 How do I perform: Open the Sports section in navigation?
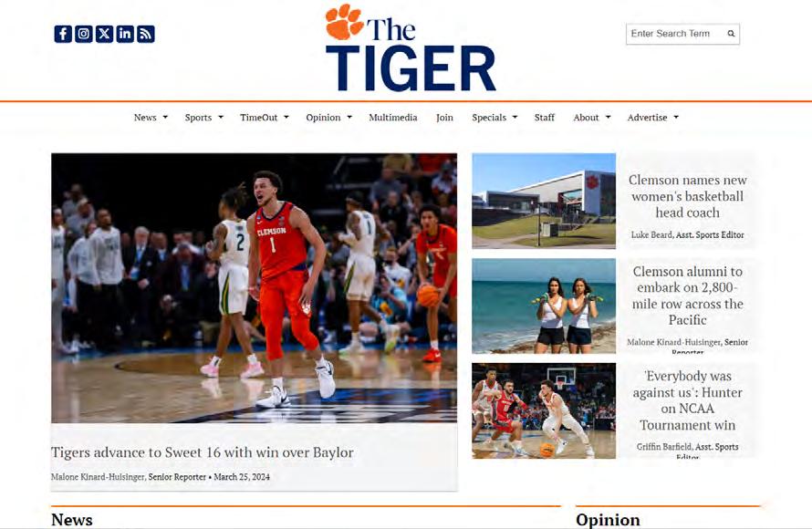[x=198, y=118]
